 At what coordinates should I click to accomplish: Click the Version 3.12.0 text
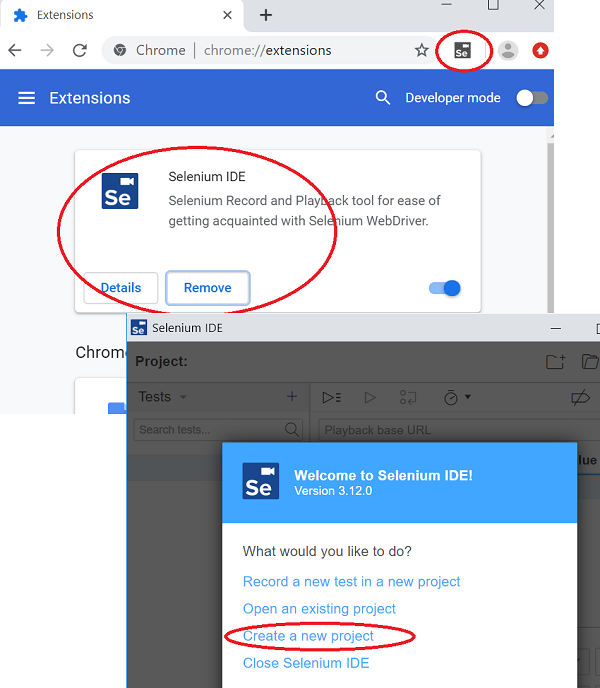pos(333,491)
